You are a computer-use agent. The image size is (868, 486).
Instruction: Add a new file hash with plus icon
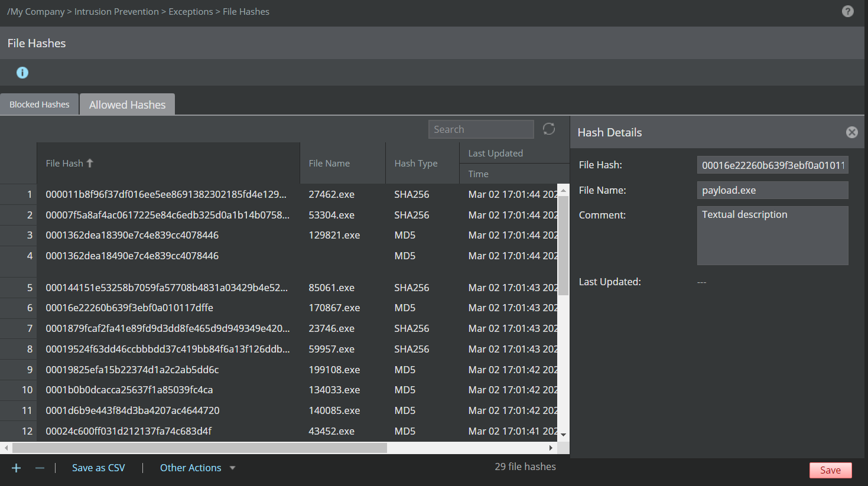click(17, 468)
